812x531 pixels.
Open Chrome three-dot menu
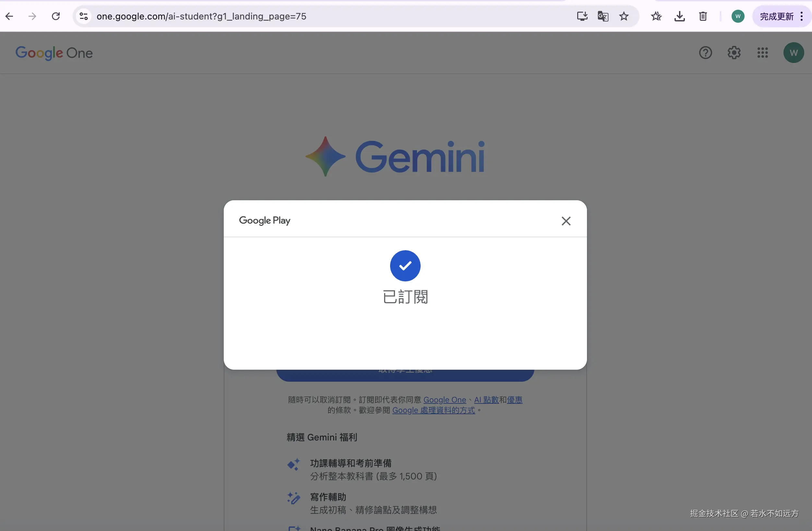click(x=801, y=16)
